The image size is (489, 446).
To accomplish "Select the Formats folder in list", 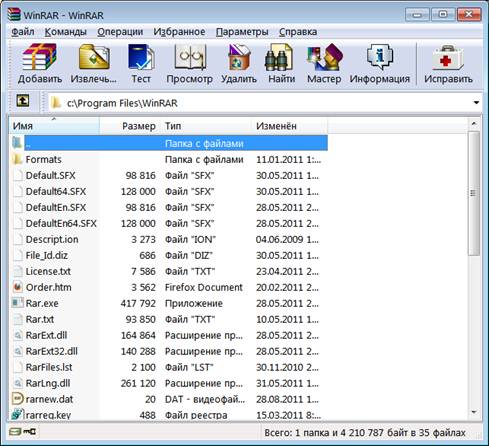I will [169, 159].
